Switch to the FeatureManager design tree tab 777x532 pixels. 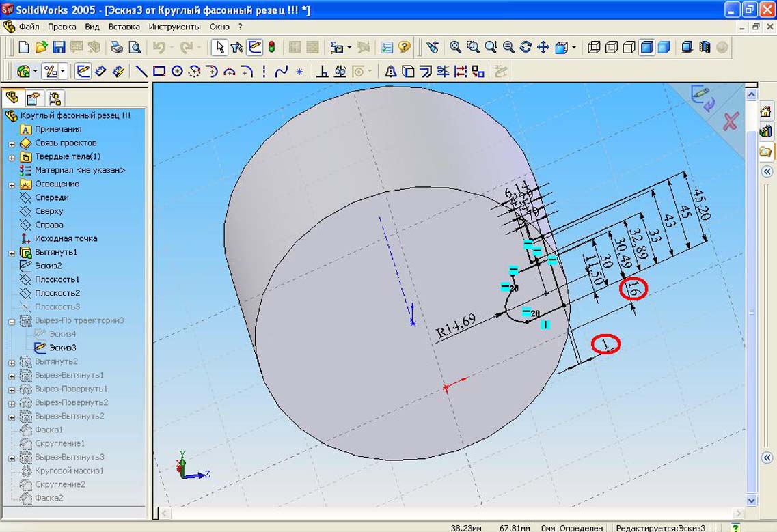point(12,98)
